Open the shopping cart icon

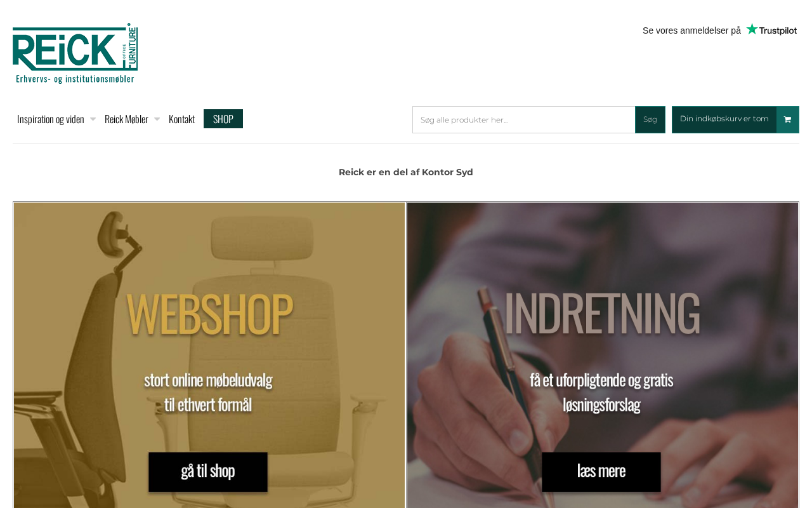coord(788,119)
